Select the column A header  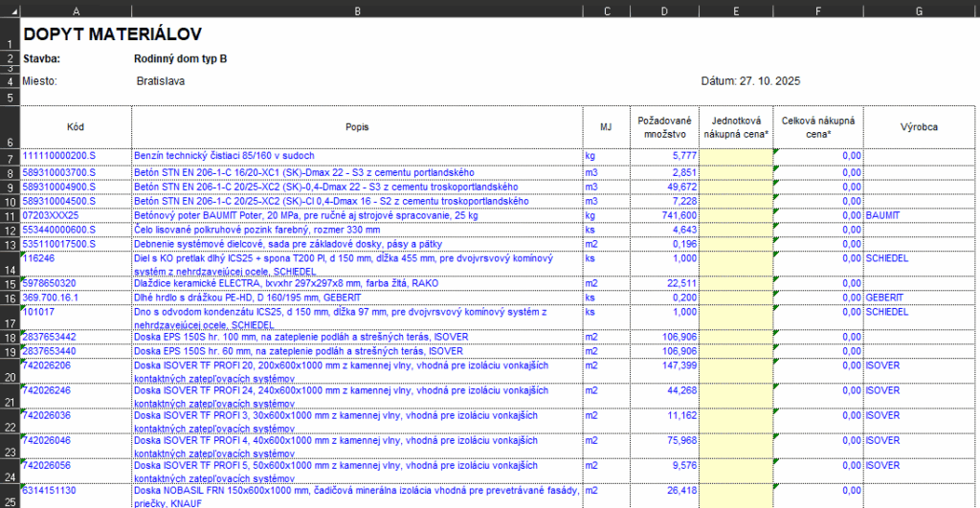(x=76, y=10)
